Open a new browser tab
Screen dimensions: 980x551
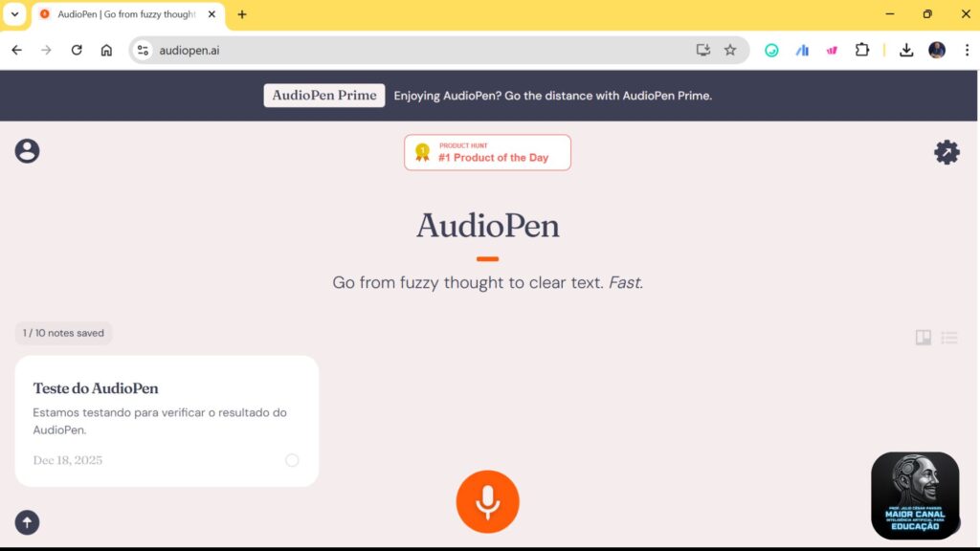click(x=241, y=14)
